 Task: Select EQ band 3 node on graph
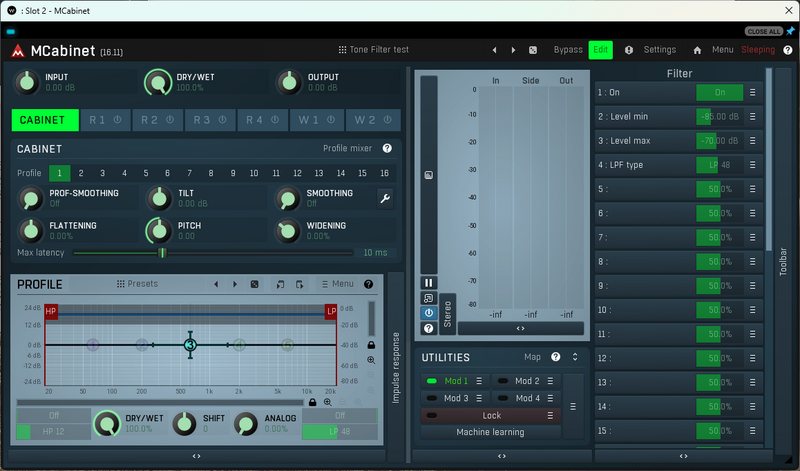[190, 345]
